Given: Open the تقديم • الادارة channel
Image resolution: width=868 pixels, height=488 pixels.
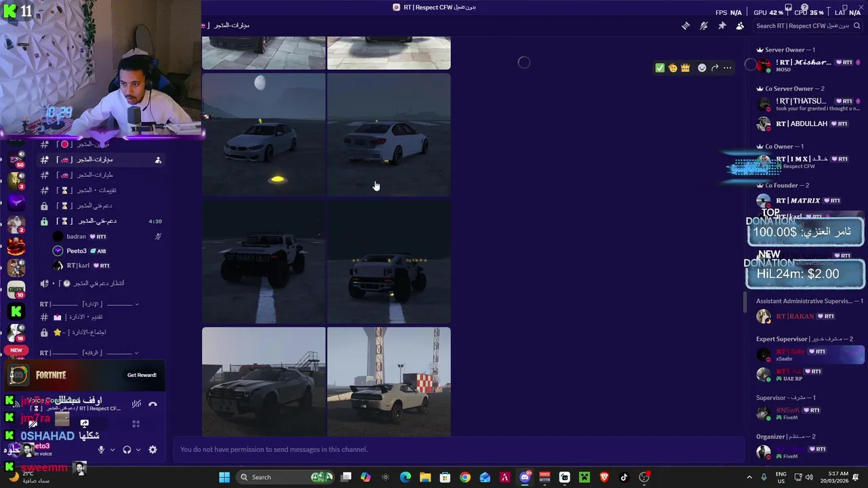Looking at the screenshot, I should pyautogui.click(x=102, y=317).
